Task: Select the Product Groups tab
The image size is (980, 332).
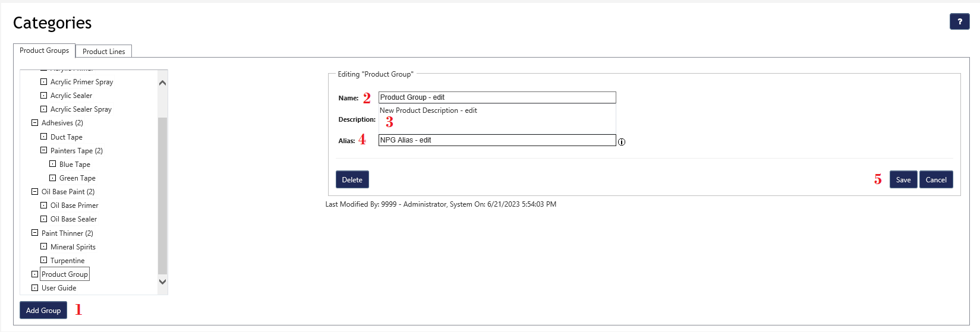Action: (44, 50)
